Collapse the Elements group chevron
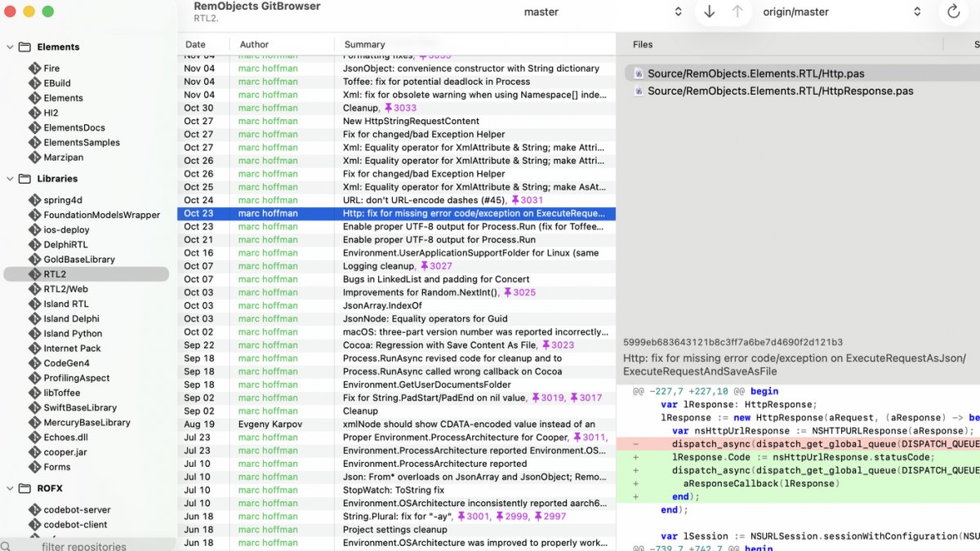 coord(8,47)
